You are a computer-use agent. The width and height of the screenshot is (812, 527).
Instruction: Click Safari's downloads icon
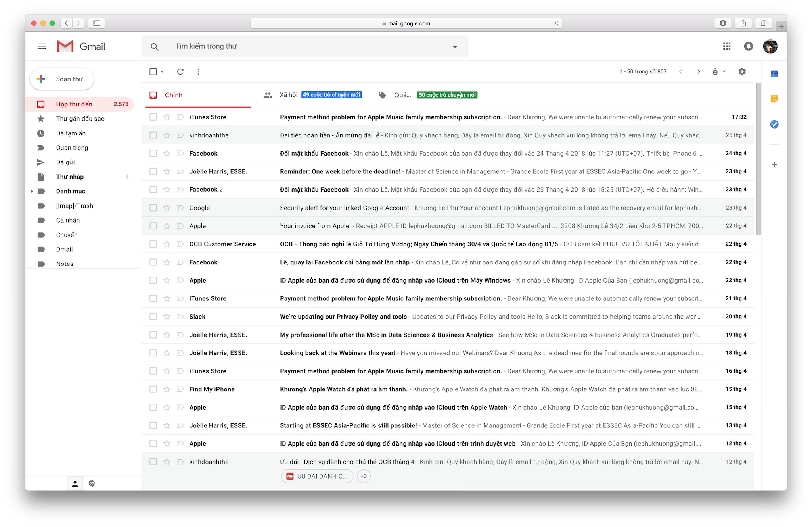coord(723,23)
